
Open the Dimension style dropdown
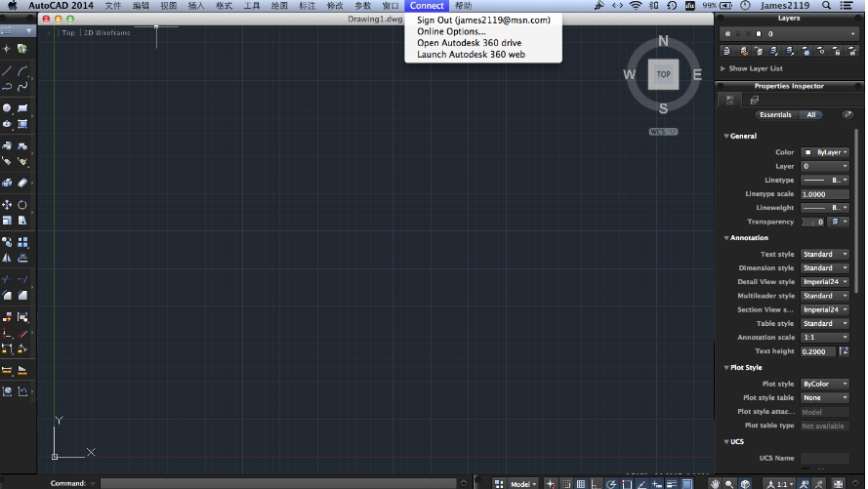[825, 267]
